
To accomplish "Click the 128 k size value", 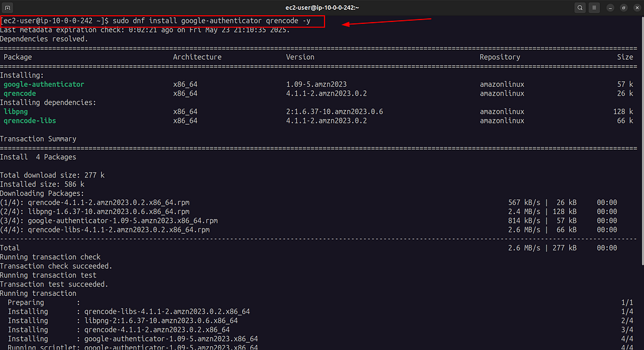I will 623,111.
